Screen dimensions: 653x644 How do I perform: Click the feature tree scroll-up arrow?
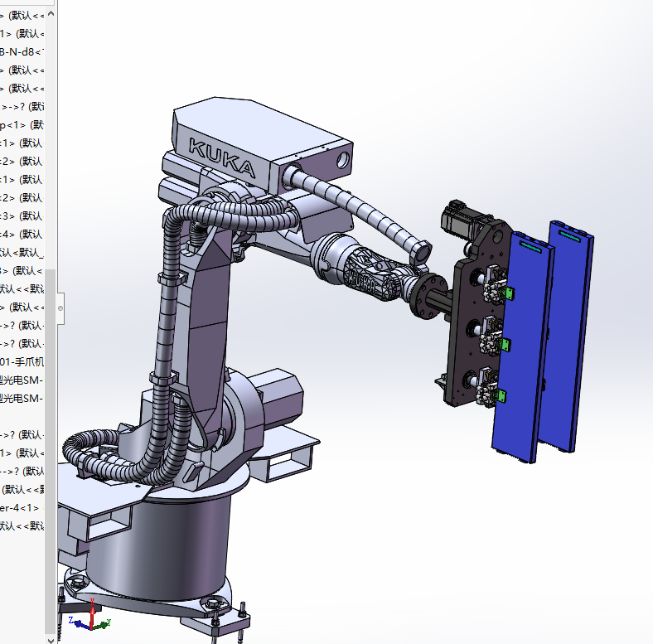pyautogui.click(x=51, y=14)
